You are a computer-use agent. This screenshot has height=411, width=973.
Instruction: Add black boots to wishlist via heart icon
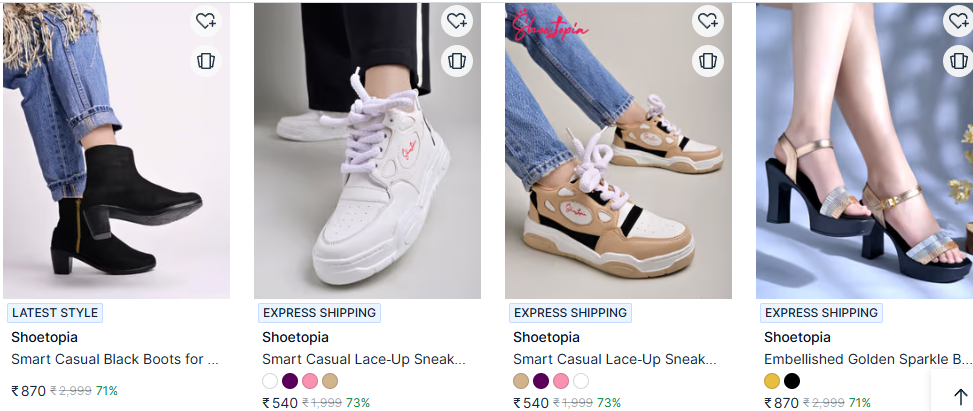[205, 20]
